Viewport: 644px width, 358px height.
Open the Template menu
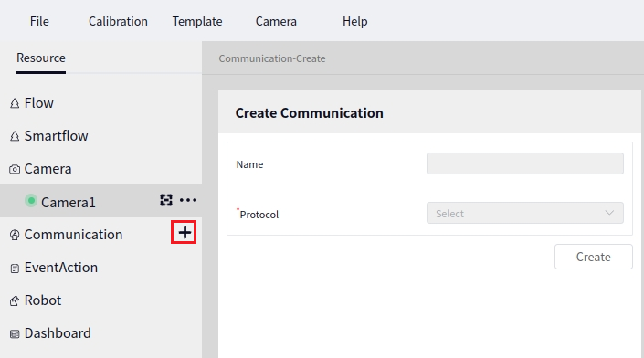[x=197, y=21]
